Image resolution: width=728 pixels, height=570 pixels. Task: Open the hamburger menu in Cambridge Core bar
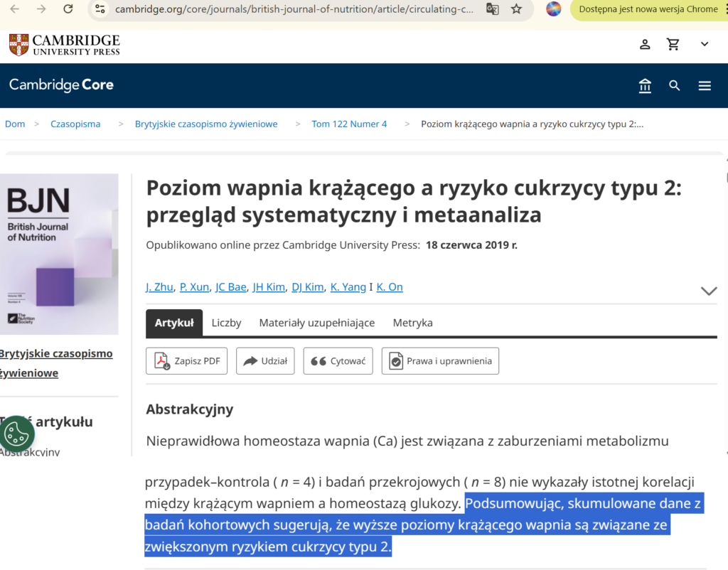click(705, 86)
